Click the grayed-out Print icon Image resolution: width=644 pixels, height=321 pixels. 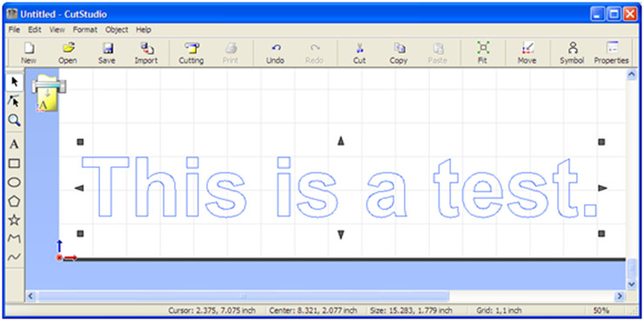231,52
